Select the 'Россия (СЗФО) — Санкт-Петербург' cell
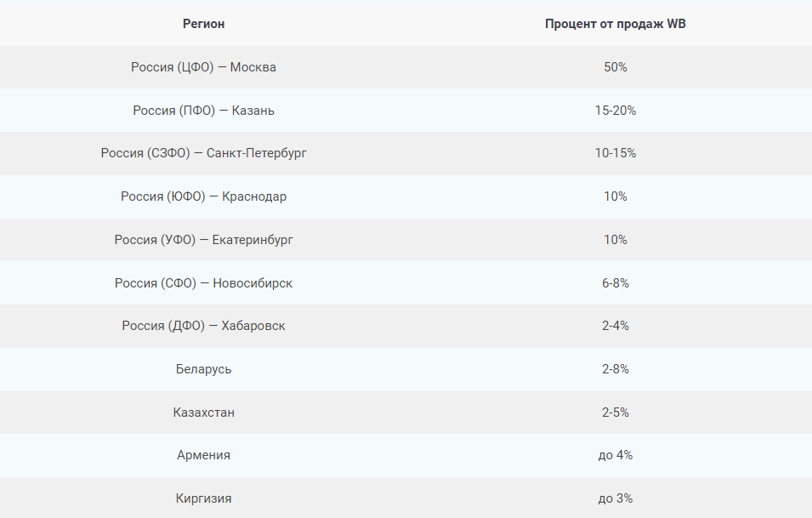The height and width of the screenshot is (518, 812). pyautogui.click(x=203, y=153)
